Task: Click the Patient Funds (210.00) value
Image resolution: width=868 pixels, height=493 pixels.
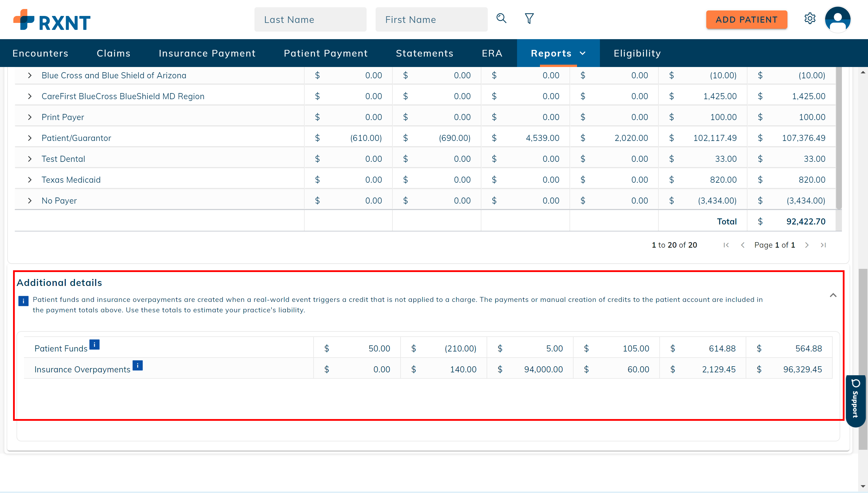Action: (461, 348)
